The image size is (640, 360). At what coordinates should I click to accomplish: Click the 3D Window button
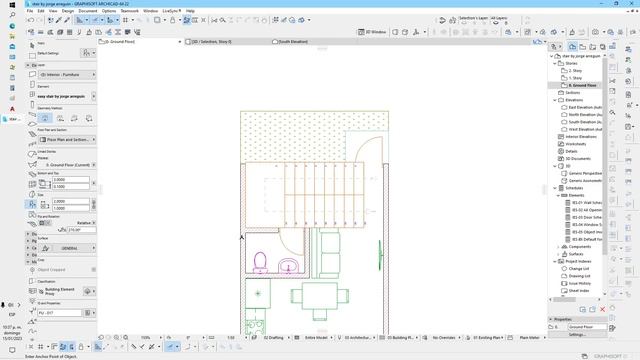tap(372, 32)
